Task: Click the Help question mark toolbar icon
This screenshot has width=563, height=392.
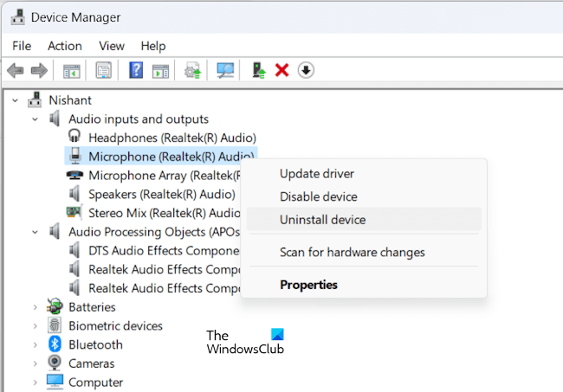Action: [136, 70]
